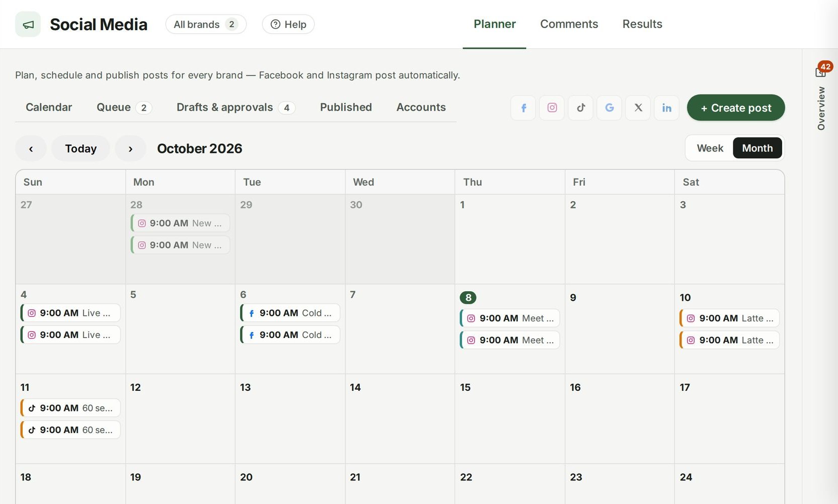
Task: Select the October 13 day cell
Action: click(290, 419)
